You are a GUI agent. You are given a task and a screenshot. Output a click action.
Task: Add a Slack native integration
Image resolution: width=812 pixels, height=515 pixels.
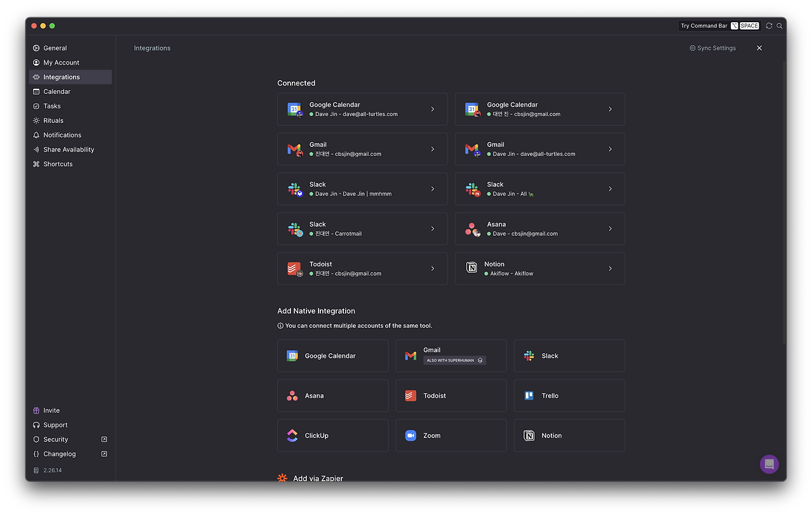point(570,356)
